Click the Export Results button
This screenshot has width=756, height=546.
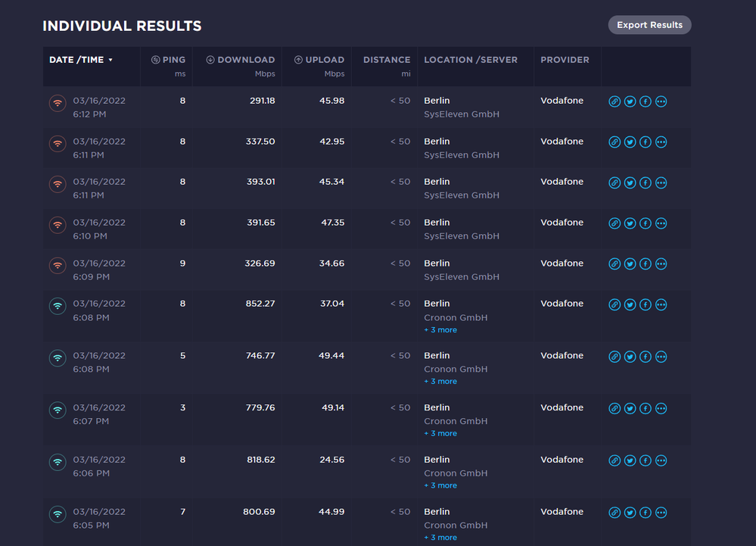coord(649,24)
